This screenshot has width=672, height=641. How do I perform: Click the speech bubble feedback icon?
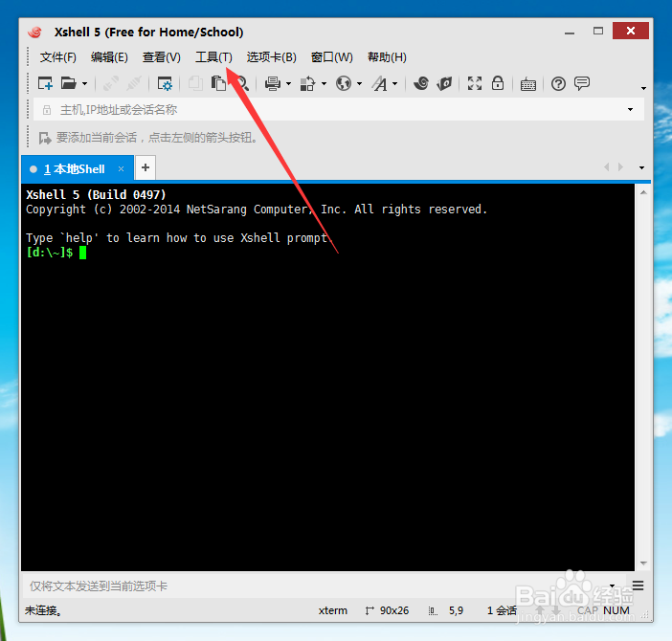click(x=582, y=83)
